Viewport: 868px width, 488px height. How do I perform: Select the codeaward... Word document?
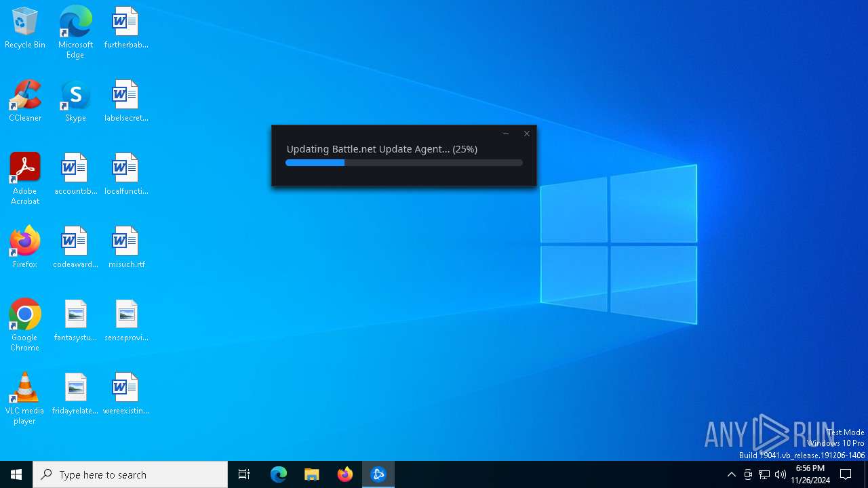pos(75,248)
